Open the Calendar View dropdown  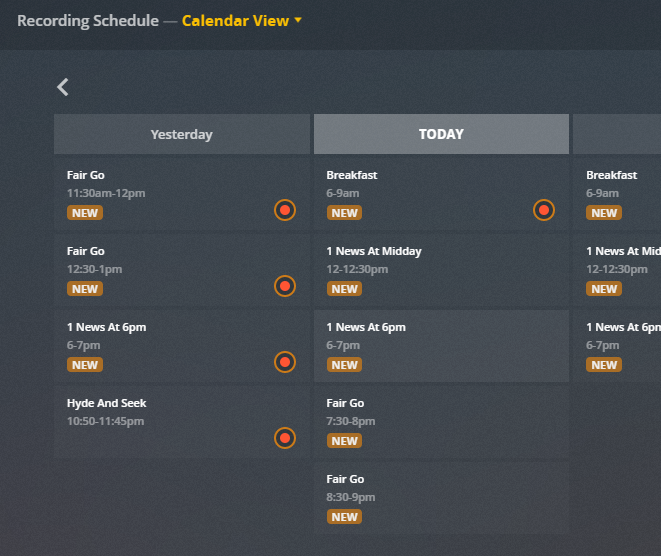click(x=242, y=21)
